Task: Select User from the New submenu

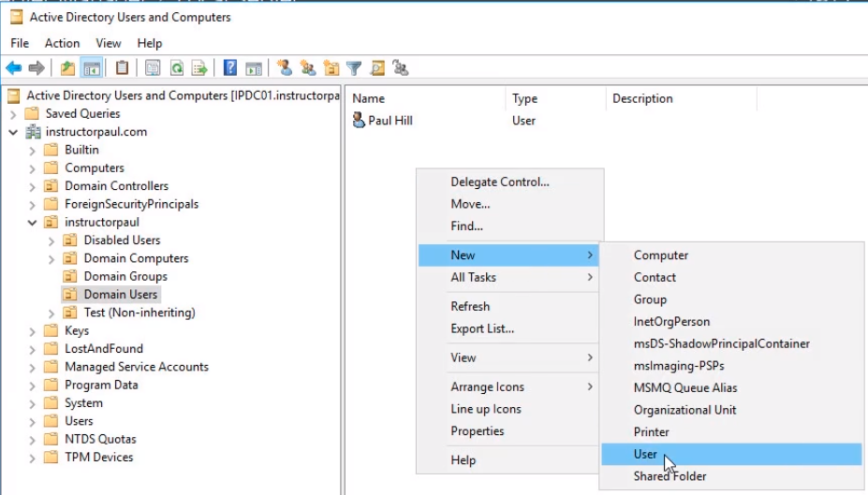Action: coord(645,455)
